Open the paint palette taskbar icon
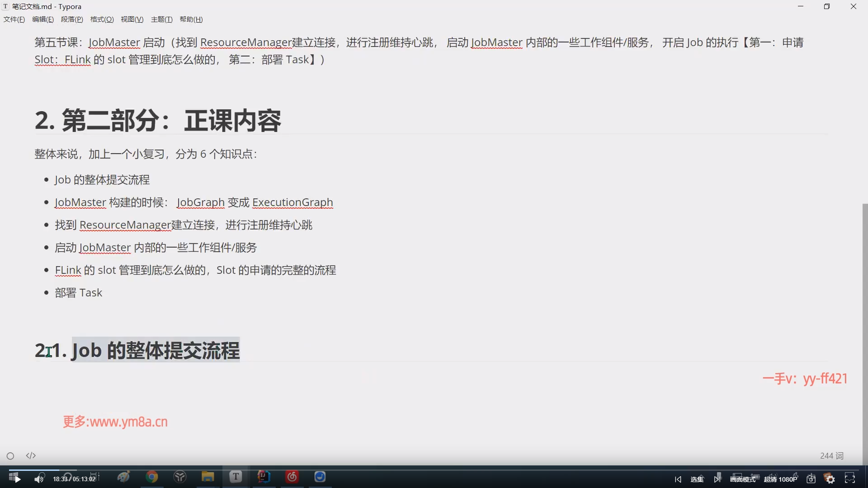 click(123, 477)
